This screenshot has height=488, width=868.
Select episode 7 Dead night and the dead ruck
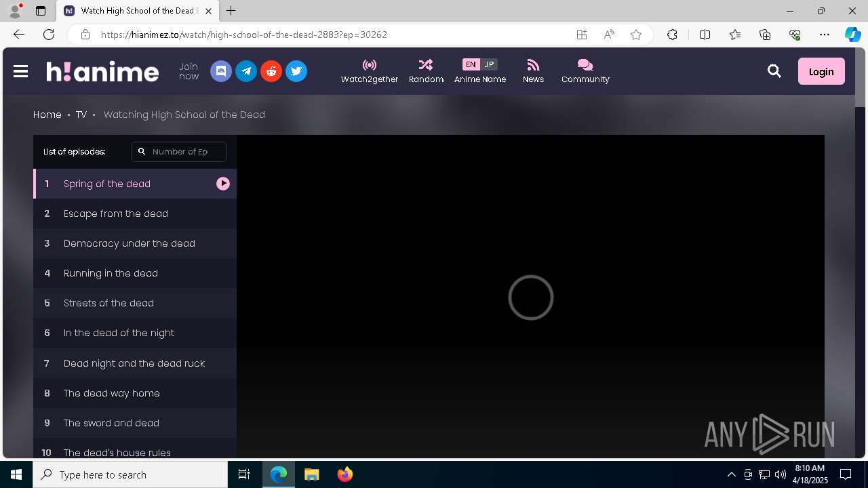(x=135, y=363)
